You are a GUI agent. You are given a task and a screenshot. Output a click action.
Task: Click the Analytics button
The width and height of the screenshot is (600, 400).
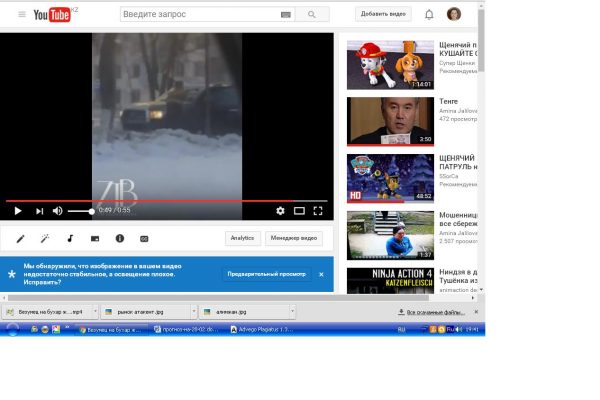[242, 238]
